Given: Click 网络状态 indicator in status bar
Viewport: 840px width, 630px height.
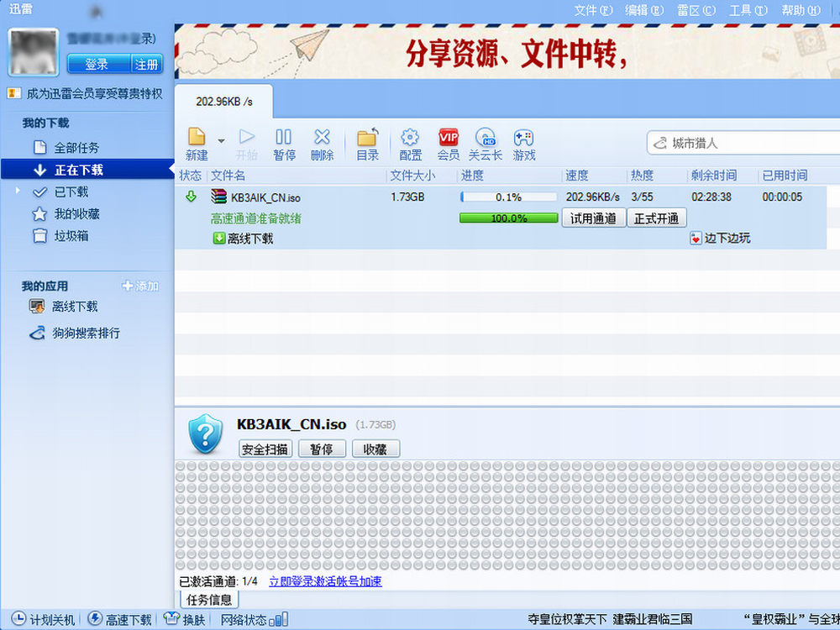Looking at the screenshot, I should click(x=255, y=619).
